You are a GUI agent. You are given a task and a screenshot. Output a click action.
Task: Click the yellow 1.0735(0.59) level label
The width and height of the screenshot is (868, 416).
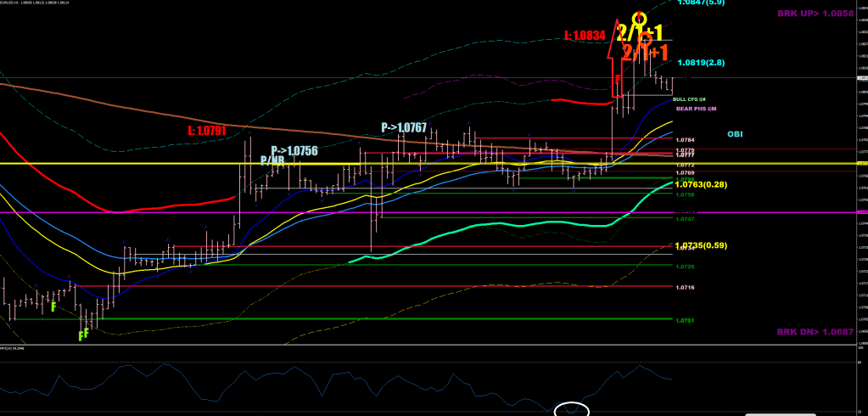702,245
